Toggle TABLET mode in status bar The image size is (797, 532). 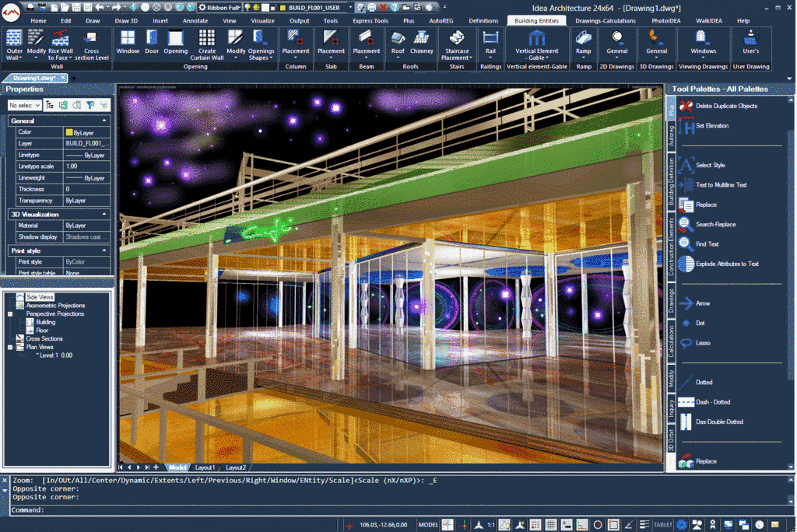click(663, 525)
